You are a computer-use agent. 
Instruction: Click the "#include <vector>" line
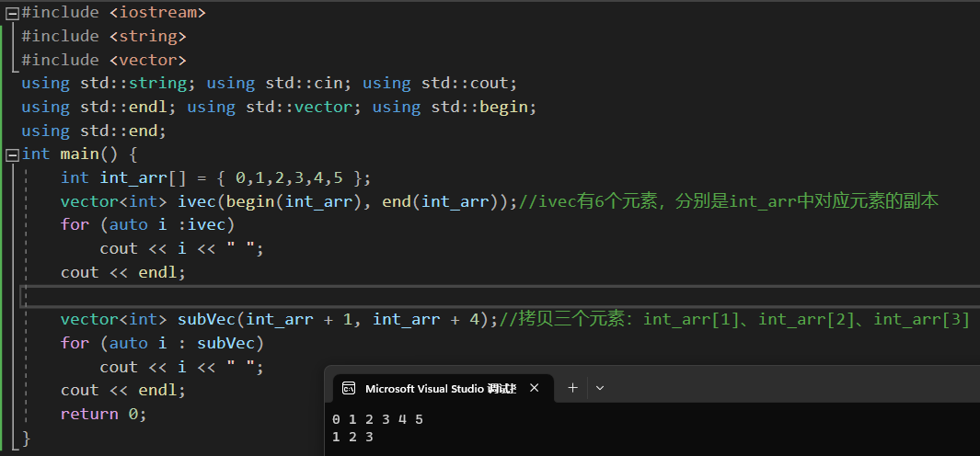click(104, 60)
